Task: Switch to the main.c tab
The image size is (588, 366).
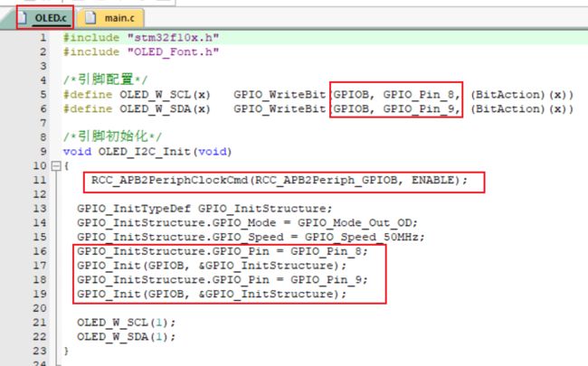Action: point(110,18)
